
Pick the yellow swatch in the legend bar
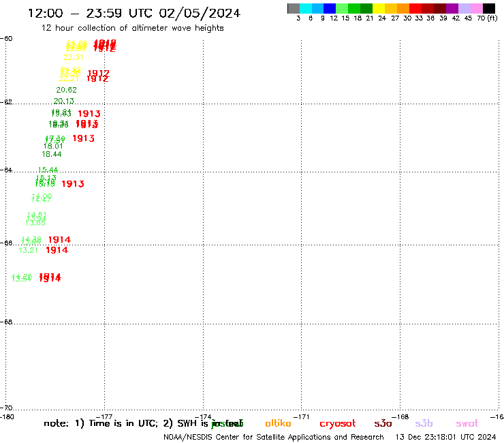click(x=379, y=8)
